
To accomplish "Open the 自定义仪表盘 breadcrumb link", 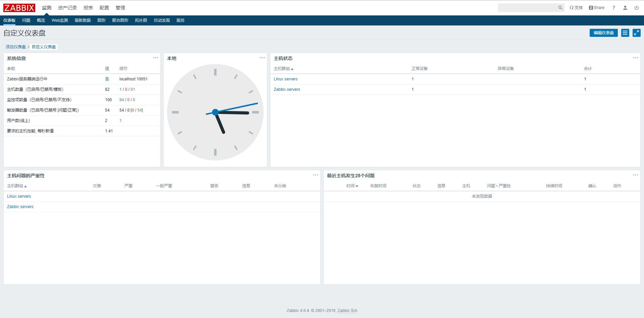I will (44, 47).
